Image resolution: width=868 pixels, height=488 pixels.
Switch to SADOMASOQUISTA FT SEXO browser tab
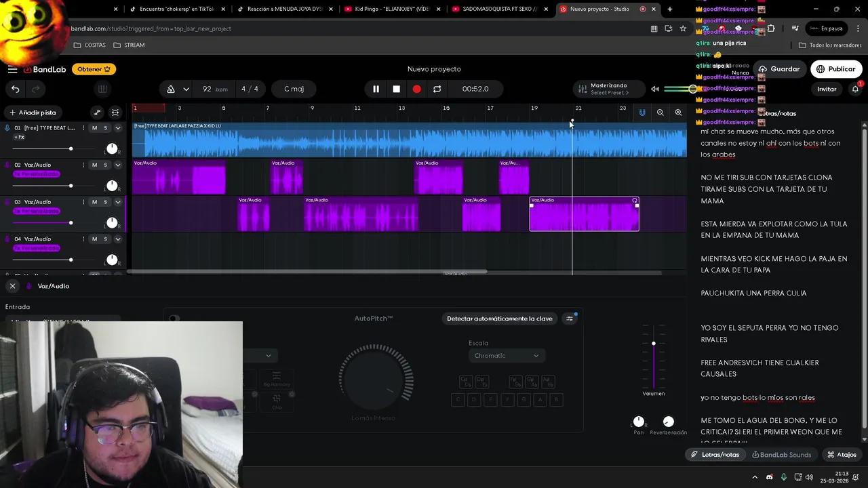coord(498,9)
